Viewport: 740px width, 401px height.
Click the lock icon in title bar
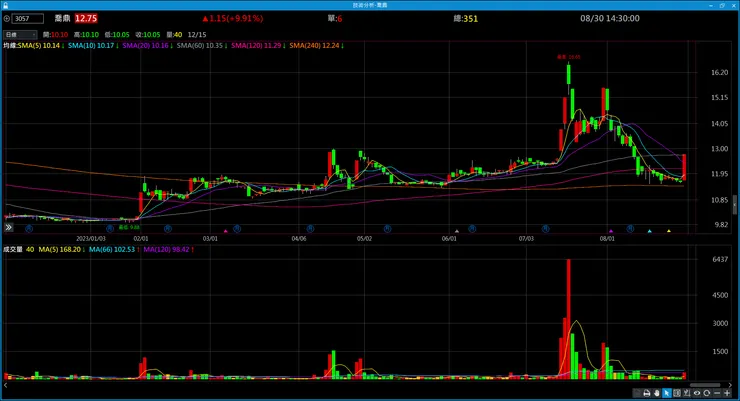coord(6,5)
